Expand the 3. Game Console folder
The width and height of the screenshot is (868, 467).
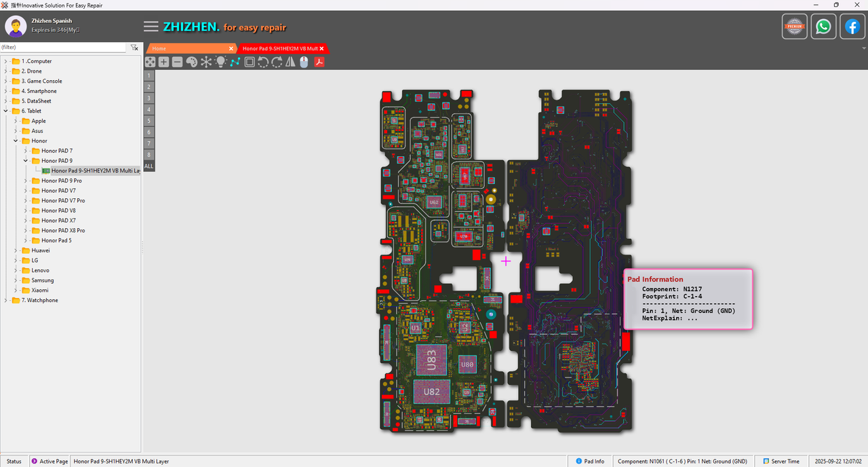tap(6, 81)
